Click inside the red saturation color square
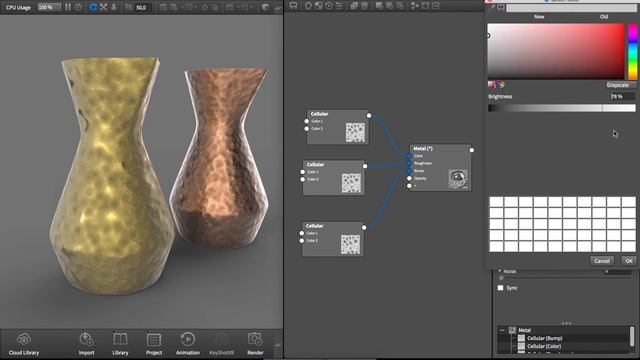Image resolution: width=640 pixels, height=360 pixels. point(556,51)
